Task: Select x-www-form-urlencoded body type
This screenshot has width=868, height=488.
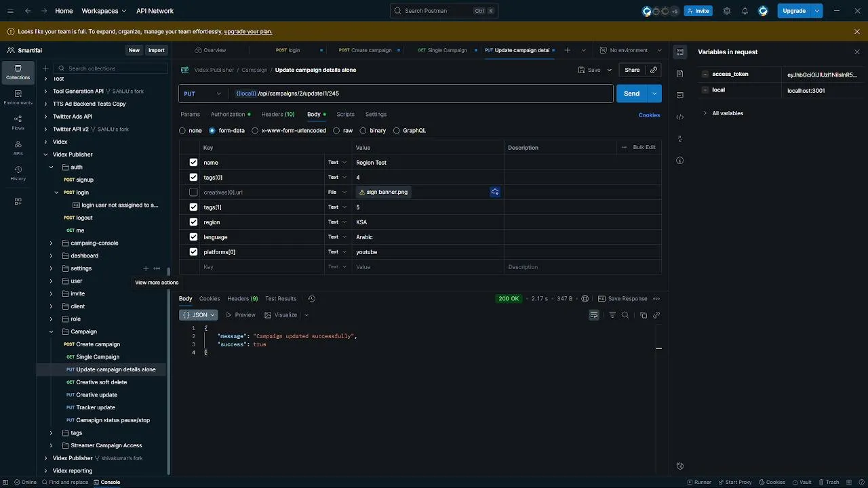Action: 255,131
